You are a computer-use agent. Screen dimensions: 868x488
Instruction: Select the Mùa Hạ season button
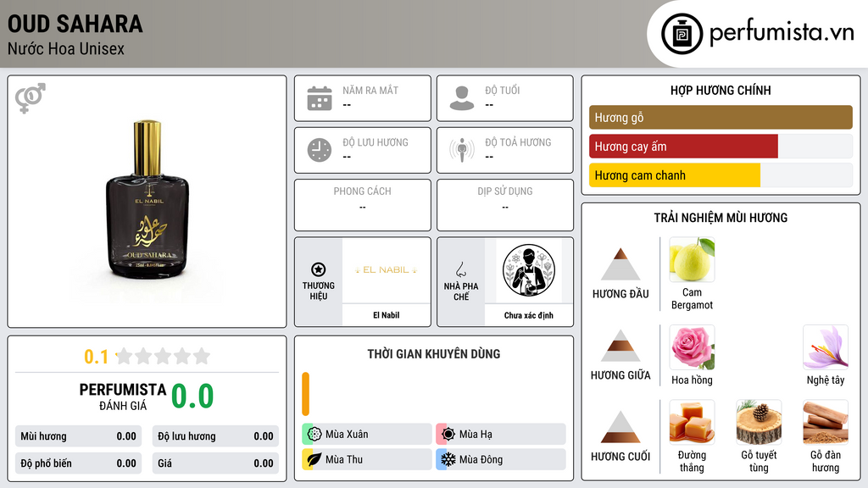pos(500,435)
